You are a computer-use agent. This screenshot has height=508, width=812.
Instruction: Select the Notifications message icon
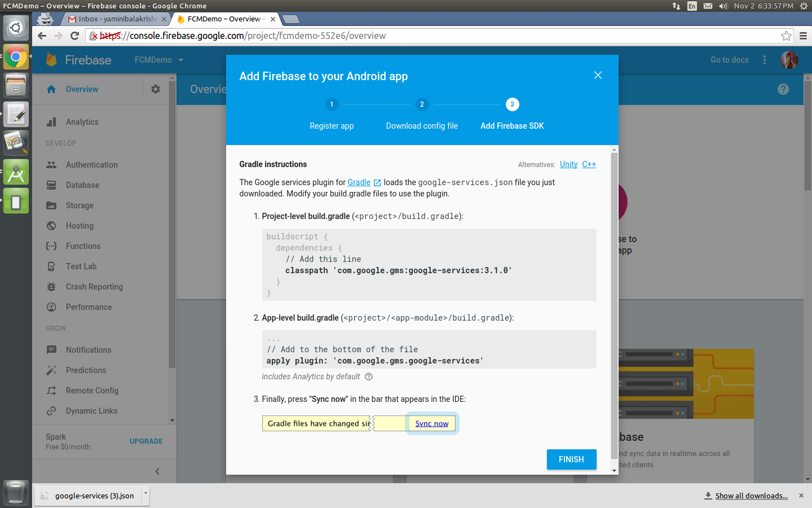point(51,350)
